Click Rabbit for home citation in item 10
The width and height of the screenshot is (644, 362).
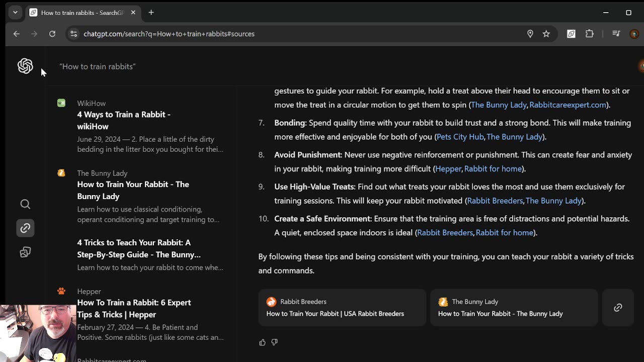(x=505, y=233)
